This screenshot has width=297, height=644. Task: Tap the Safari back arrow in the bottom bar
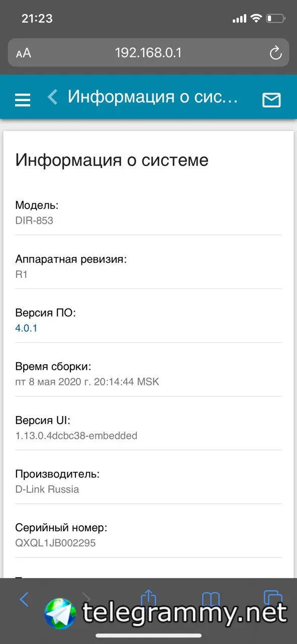(24, 599)
